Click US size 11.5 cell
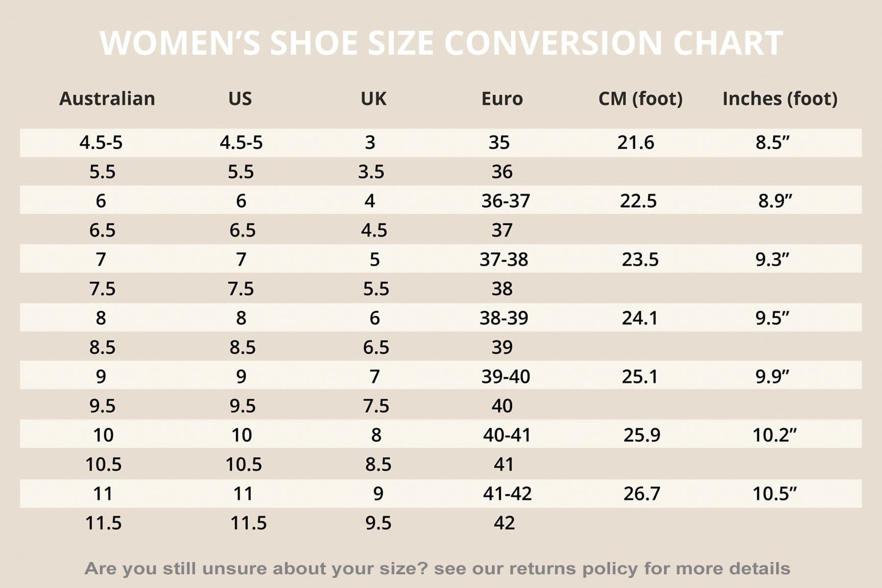This screenshot has height=588, width=882. (248, 523)
